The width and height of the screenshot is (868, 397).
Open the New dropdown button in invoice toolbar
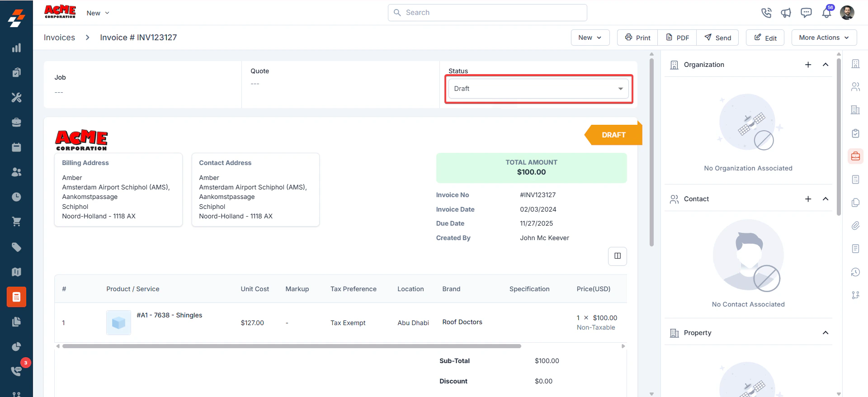point(590,38)
